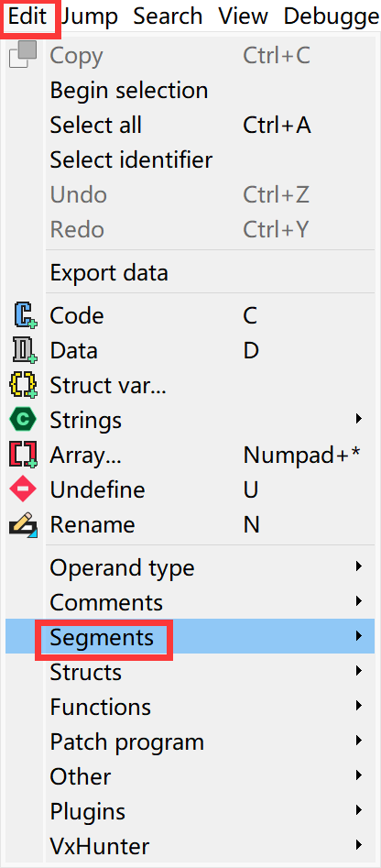
Task: Click the red Array brackets icon
Action: (23, 455)
